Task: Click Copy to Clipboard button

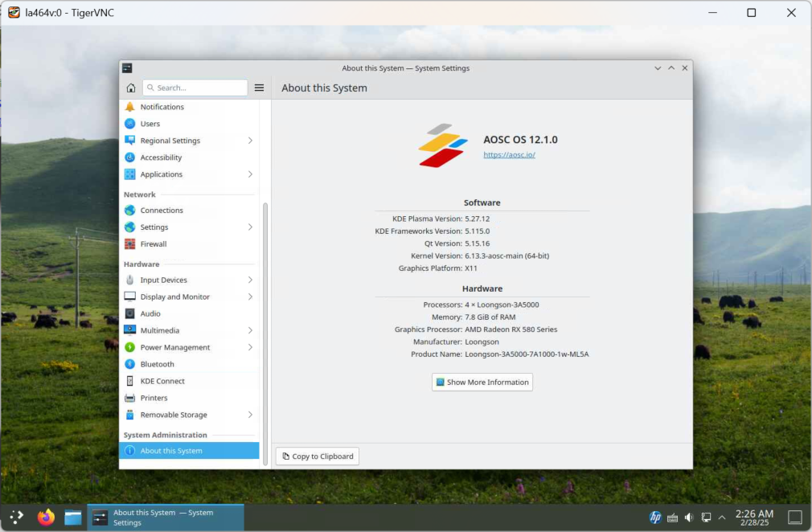Action: click(318, 456)
